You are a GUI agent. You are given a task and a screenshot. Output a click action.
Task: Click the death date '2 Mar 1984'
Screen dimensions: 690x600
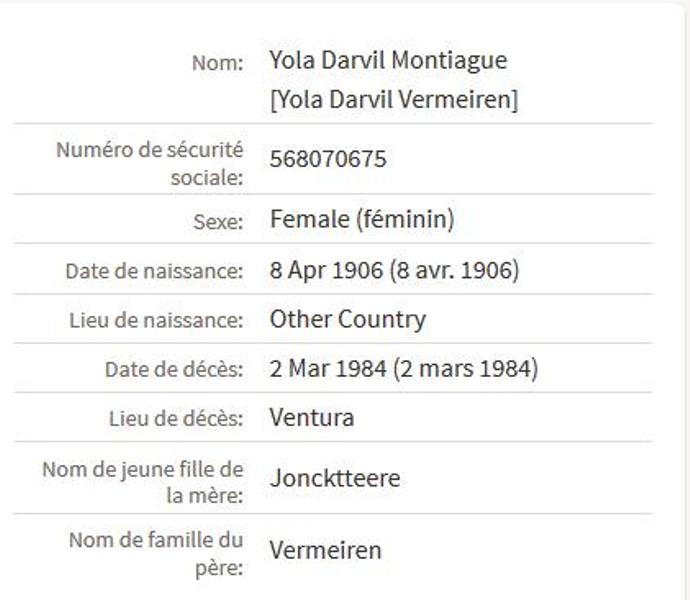coord(328,369)
